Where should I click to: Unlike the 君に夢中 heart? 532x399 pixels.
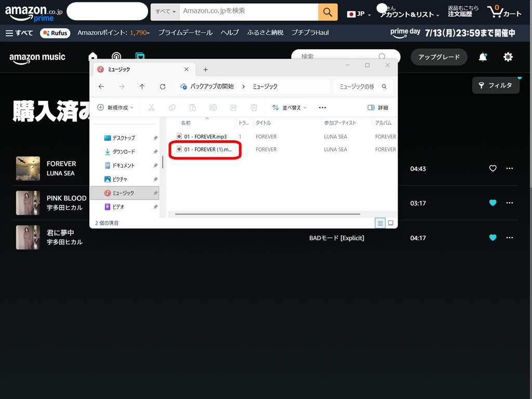click(493, 237)
